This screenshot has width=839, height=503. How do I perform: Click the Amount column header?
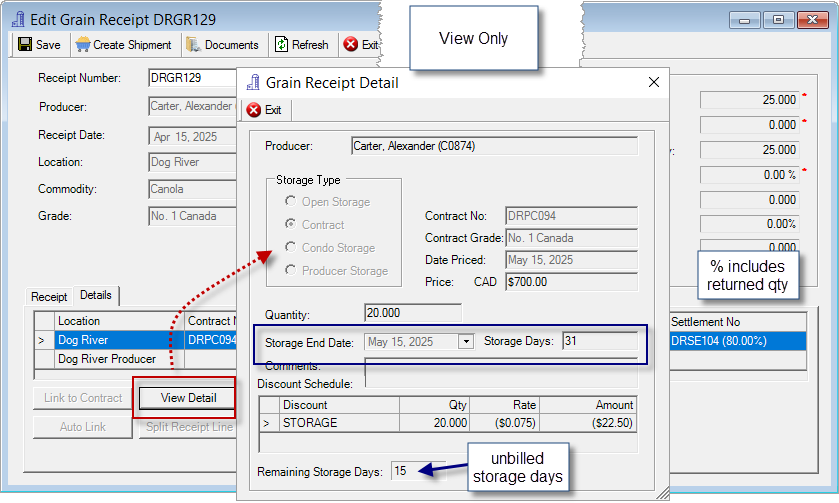(588, 405)
